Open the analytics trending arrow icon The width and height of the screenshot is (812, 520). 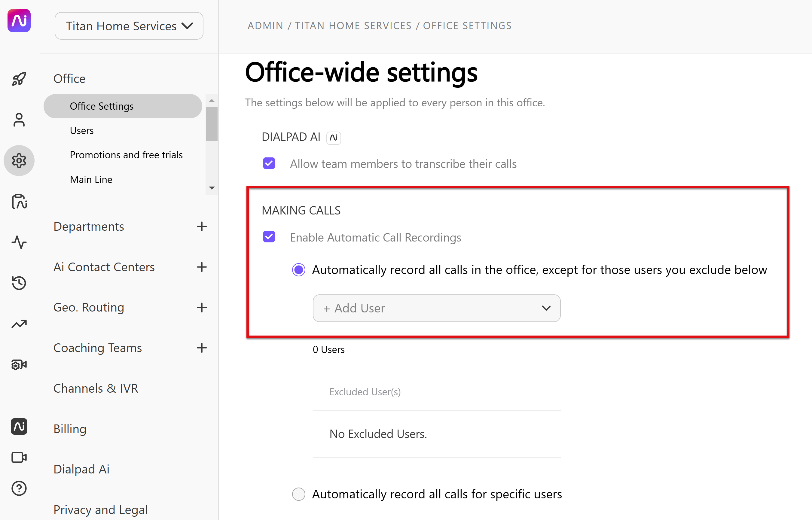19,324
